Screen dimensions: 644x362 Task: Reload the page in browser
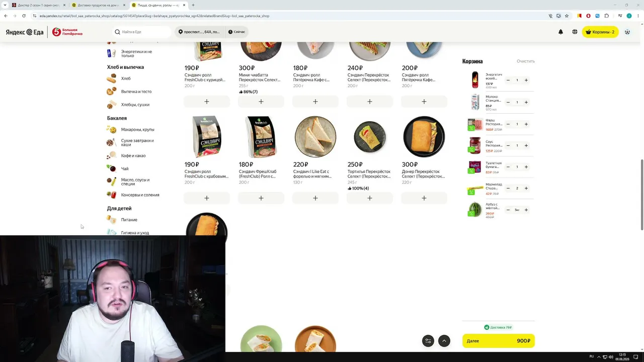(x=24, y=16)
